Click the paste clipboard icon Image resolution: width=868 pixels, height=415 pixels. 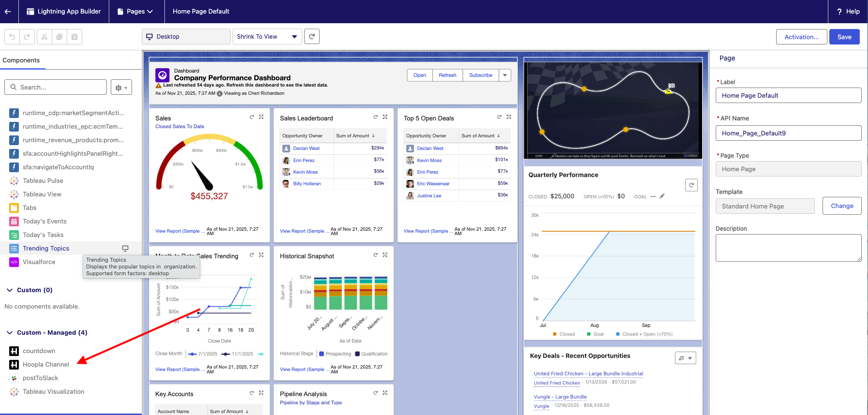click(74, 37)
